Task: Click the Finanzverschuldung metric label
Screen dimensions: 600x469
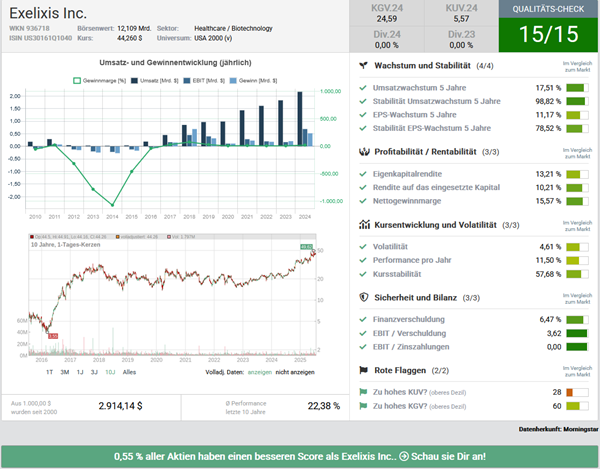Action: pyautogui.click(x=409, y=319)
